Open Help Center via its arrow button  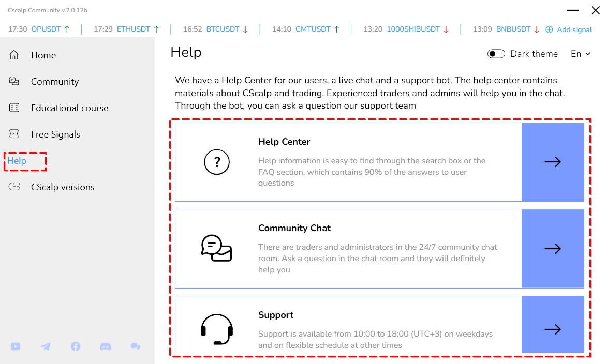(553, 162)
